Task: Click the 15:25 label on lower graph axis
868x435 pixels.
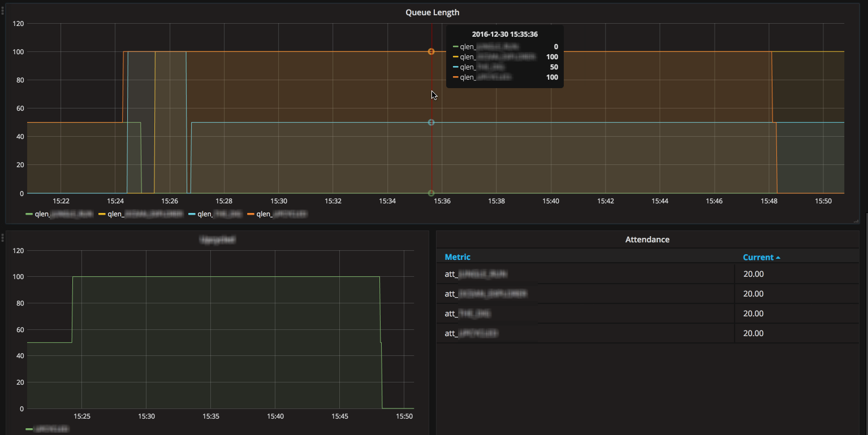Action: [81, 416]
